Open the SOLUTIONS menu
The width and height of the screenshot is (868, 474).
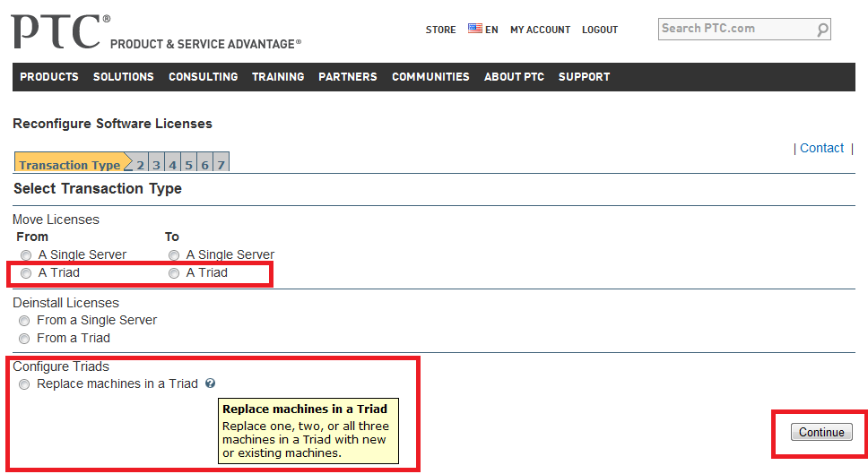[124, 77]
